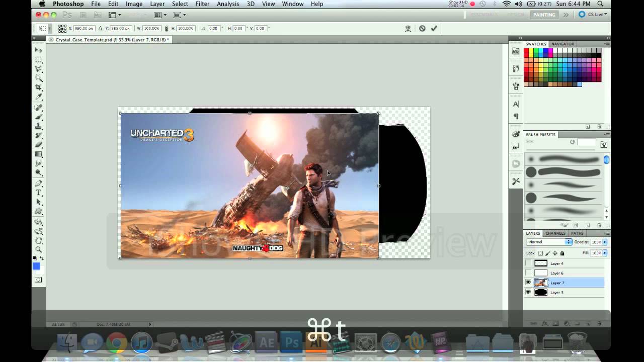Toggle lock all padlock icon
Image resolution: width=644 pixels, height=362 pixels.
pos(562,253)
